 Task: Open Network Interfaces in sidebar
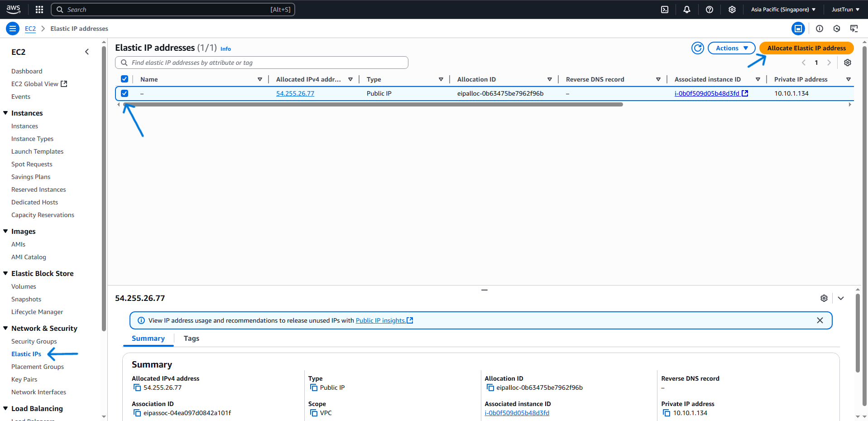pos(38,392)
